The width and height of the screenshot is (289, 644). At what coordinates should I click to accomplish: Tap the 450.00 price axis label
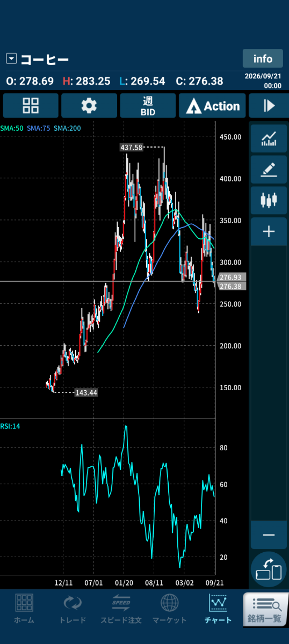230,137
